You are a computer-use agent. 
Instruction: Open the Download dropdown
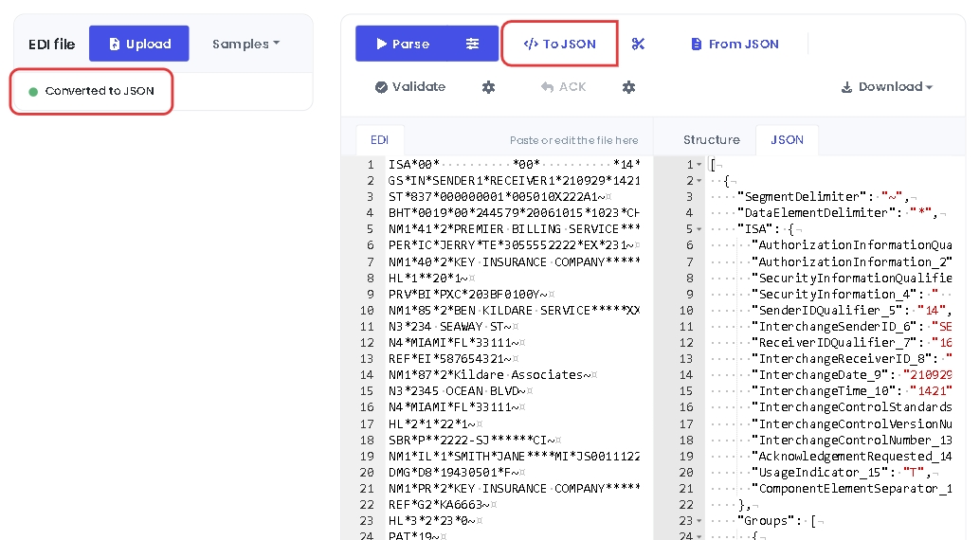(886, 87)
